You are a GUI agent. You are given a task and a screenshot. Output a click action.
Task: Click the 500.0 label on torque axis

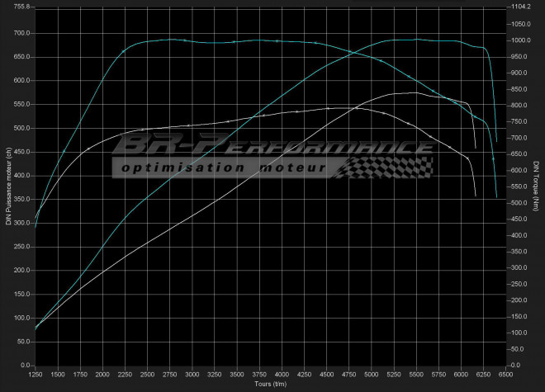click(521, 203)
